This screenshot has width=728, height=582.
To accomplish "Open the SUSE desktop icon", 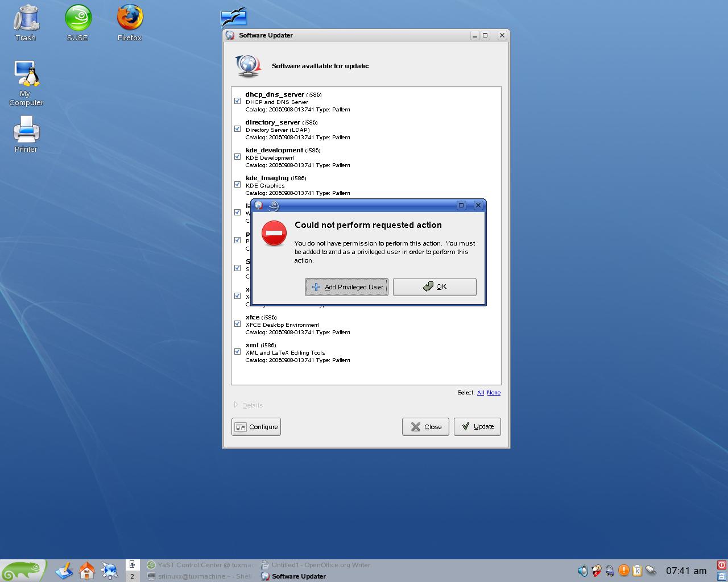I will tap(78, 23).
